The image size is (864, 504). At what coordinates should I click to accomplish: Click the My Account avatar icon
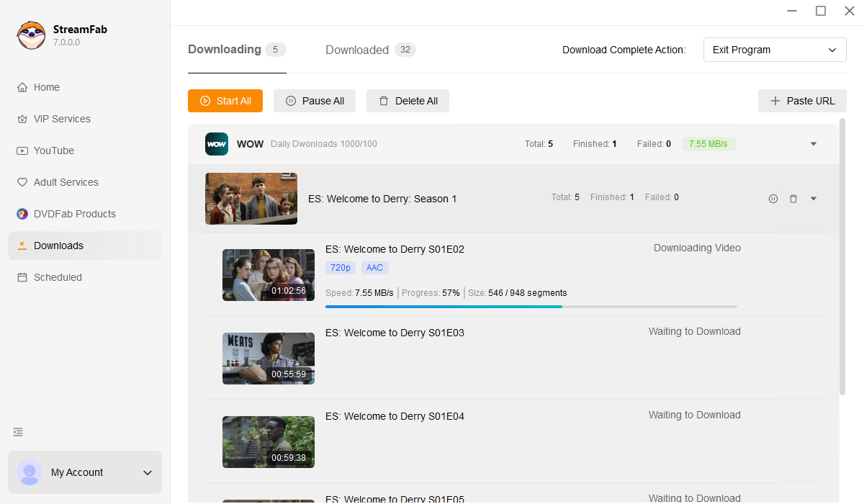point(30,472)
